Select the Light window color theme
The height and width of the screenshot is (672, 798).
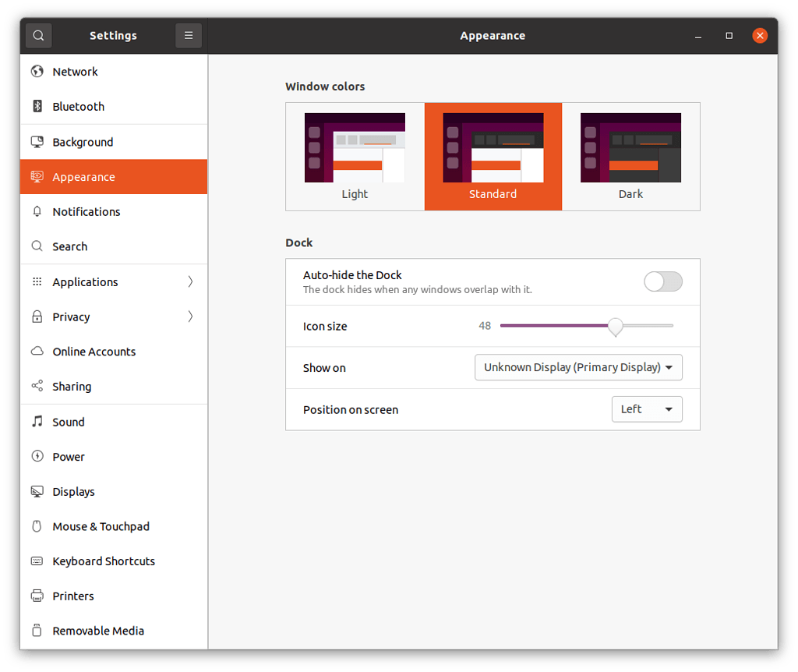[x=355, y=157]
